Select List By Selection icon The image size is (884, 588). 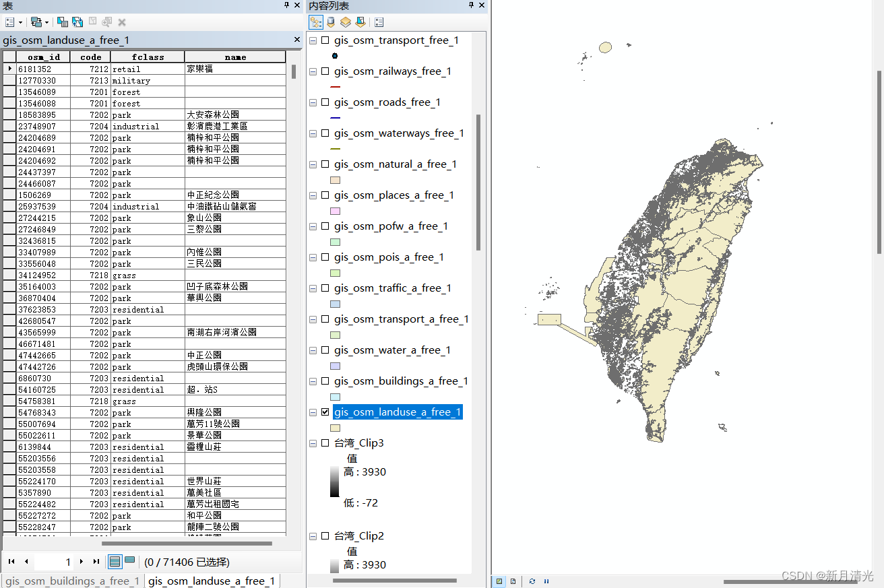tap(360, 22)
